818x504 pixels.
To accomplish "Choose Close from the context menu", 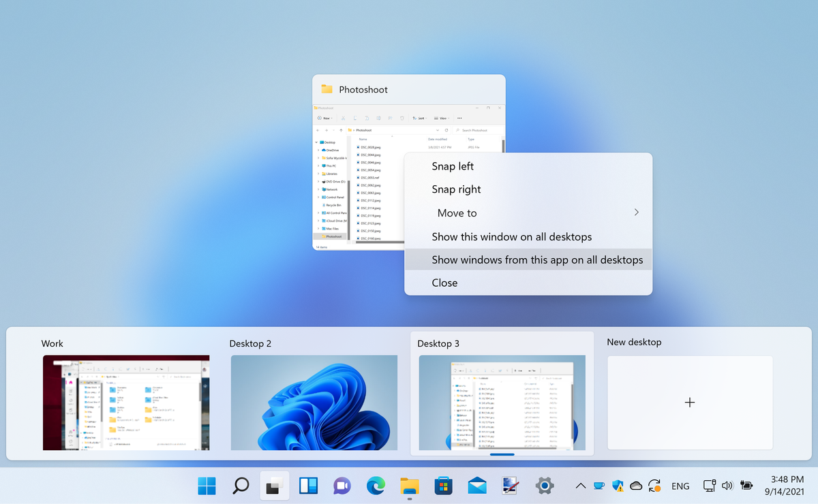I will pos(444,283).
